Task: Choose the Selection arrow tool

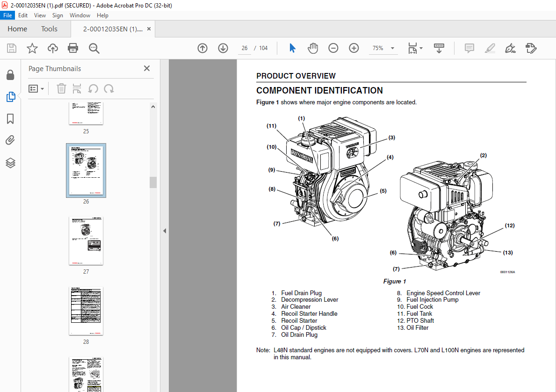Action: tap(292, 48)
